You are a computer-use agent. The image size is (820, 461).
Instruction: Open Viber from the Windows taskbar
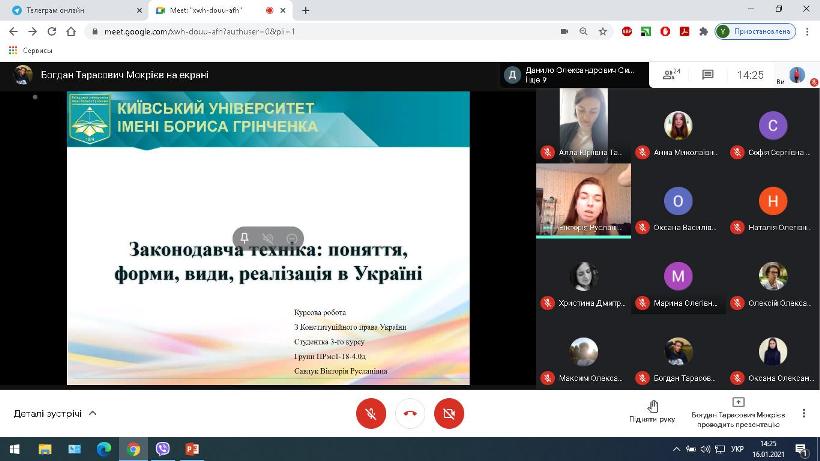point(162,449)
